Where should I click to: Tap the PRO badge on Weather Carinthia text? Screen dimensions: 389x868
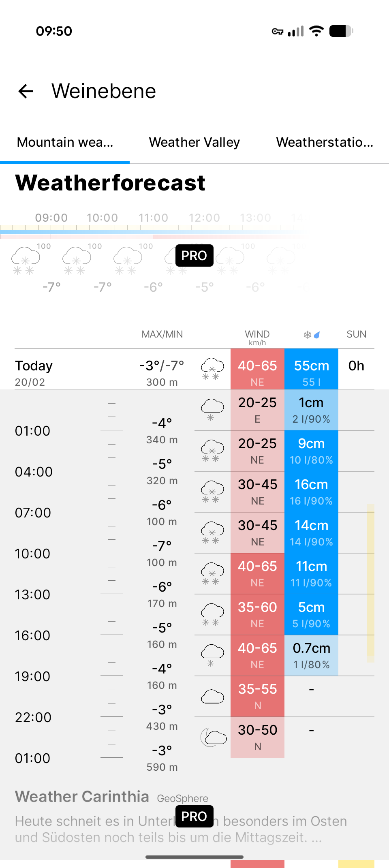pyautogui.click(x=194, y=816)
